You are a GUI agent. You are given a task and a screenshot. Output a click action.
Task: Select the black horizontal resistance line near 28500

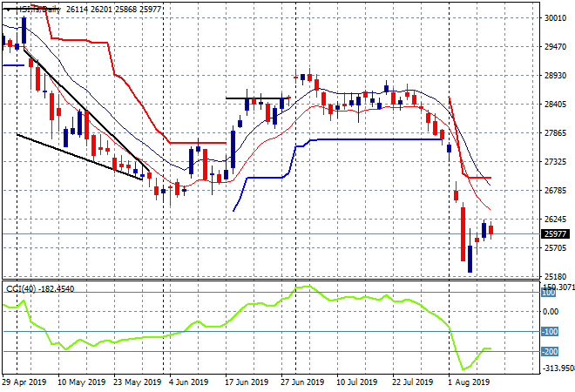pos(257,98)
